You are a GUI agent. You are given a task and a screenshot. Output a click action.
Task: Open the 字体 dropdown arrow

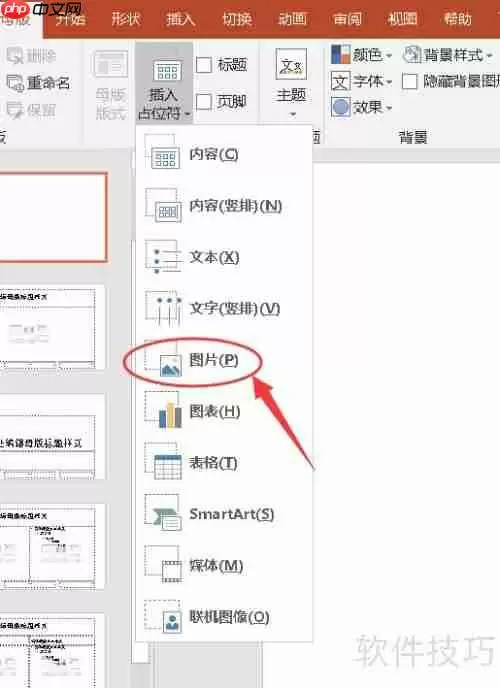click(389, 82)
